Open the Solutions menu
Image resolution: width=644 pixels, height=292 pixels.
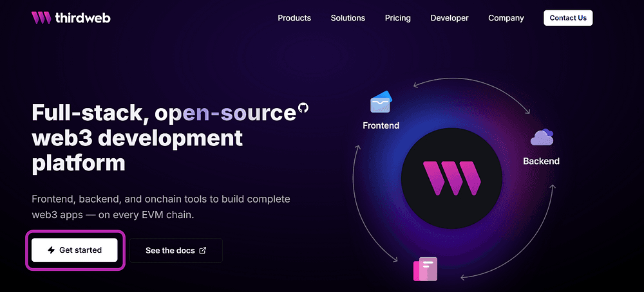(x=348, y=18)
